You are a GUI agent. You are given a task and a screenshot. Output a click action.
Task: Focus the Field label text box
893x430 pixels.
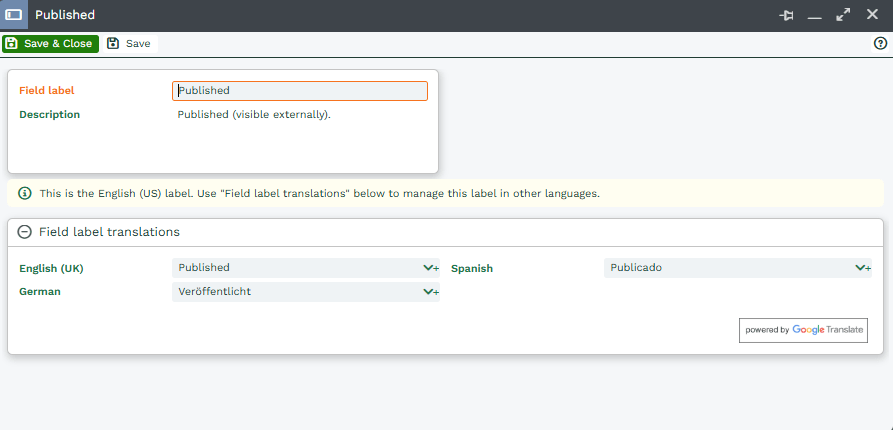pyautogui.click(x=300, y=91)
